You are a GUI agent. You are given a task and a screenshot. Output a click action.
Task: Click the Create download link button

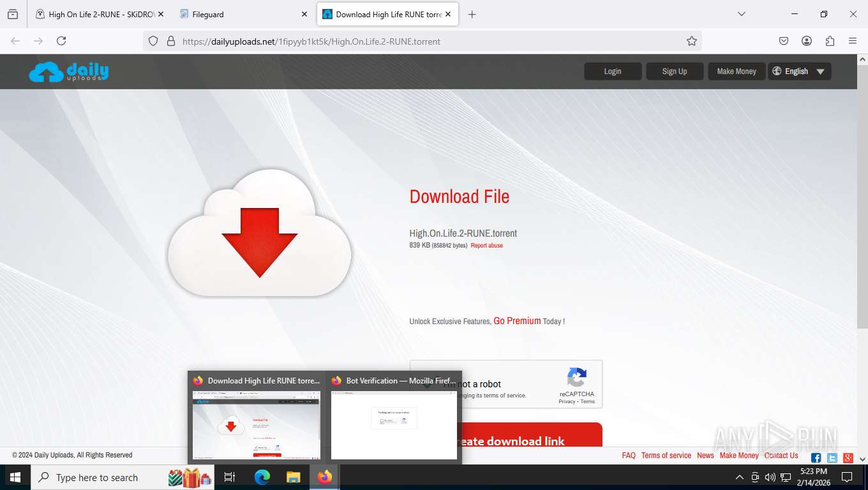(531, 435)
